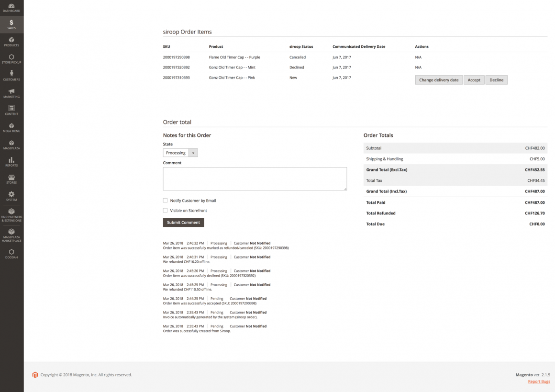Viewport: 555px width, 392px height.
Task: Click the Total Tax value CHF34.45
Action: [536, 180]
